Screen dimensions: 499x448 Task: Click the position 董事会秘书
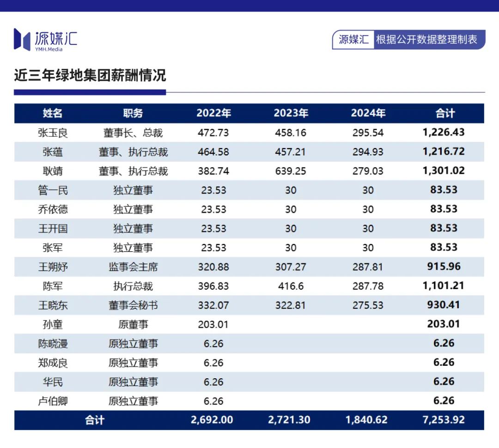point(133,305)
